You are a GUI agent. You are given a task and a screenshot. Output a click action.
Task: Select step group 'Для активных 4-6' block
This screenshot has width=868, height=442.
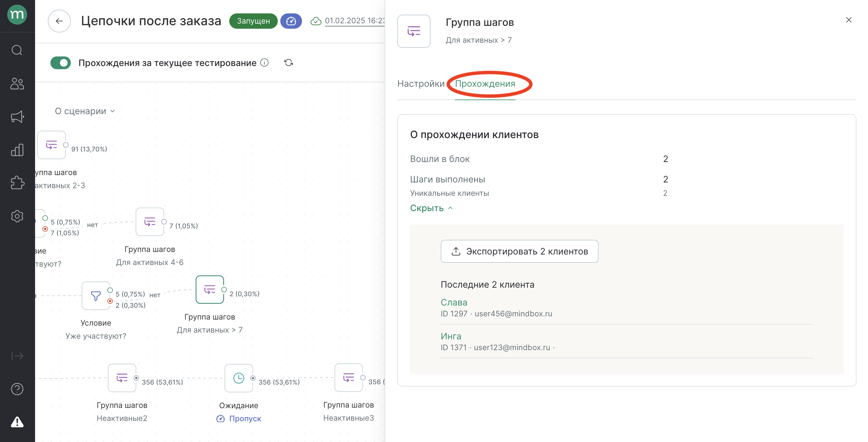click(x=150, y=222)
